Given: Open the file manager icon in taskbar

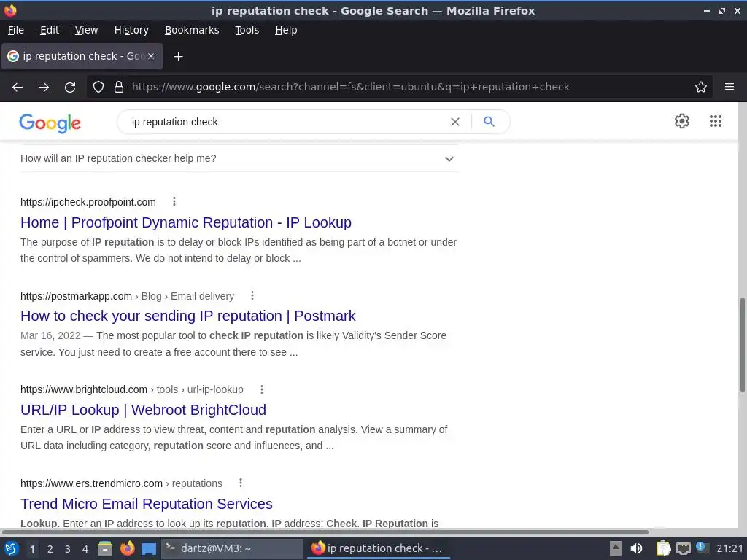Looking at the screenshot, I should click(105, 548).
